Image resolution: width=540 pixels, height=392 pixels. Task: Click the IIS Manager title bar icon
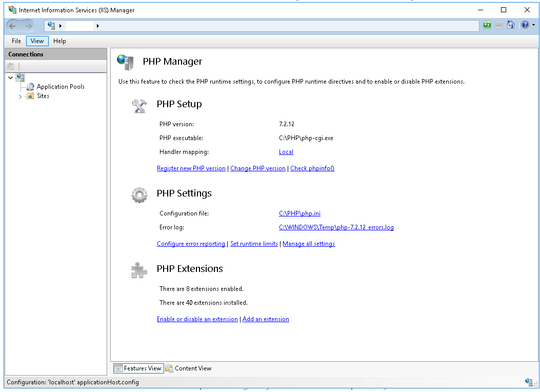[x=12, y=10]
